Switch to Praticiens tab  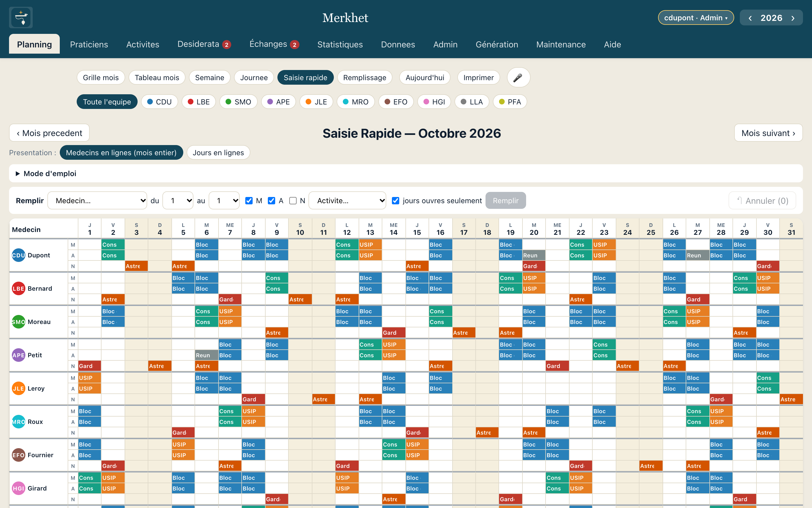(x=89, y=44)
